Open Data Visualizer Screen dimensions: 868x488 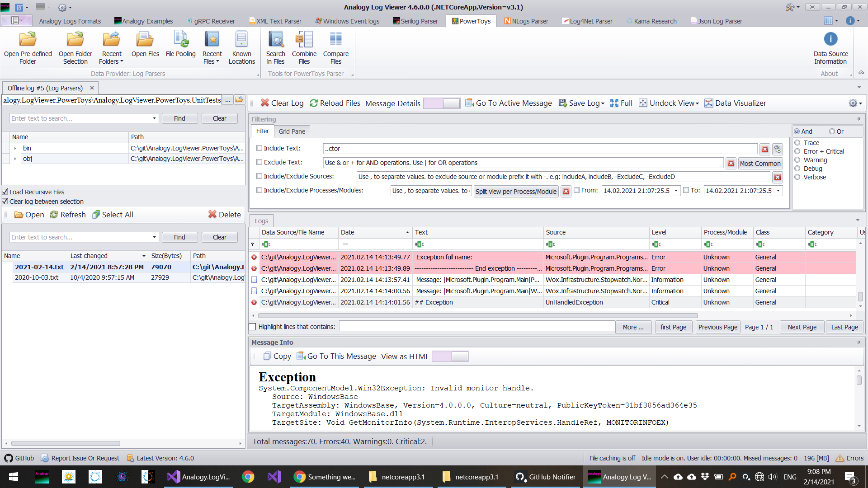coord(736,103)
